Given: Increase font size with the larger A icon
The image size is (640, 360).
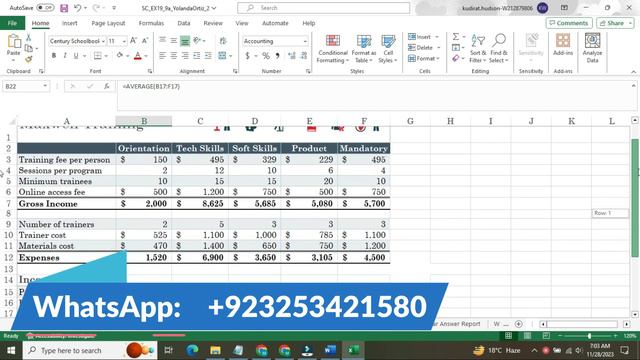Looking at the screenshot, I should click(x=133, y=41).
